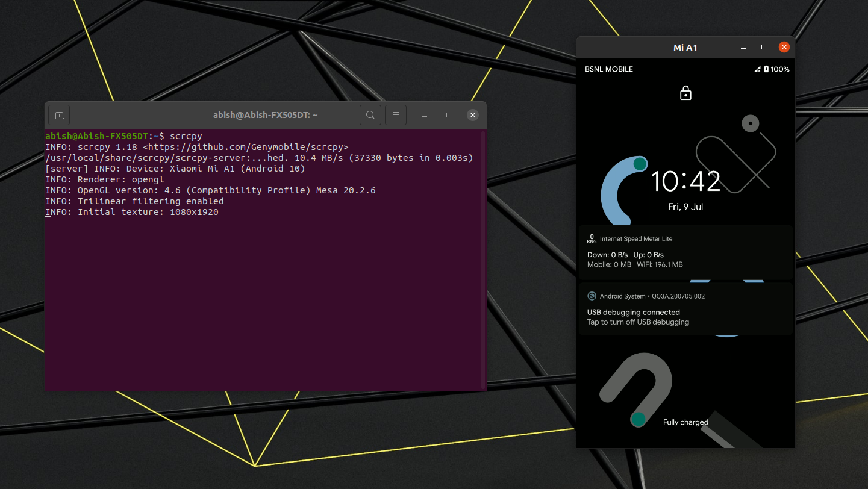Image resolution: width=868 pixels, height=489 pixels.
Task: Tap the Android System notification icon
Action: coord(592,296)
